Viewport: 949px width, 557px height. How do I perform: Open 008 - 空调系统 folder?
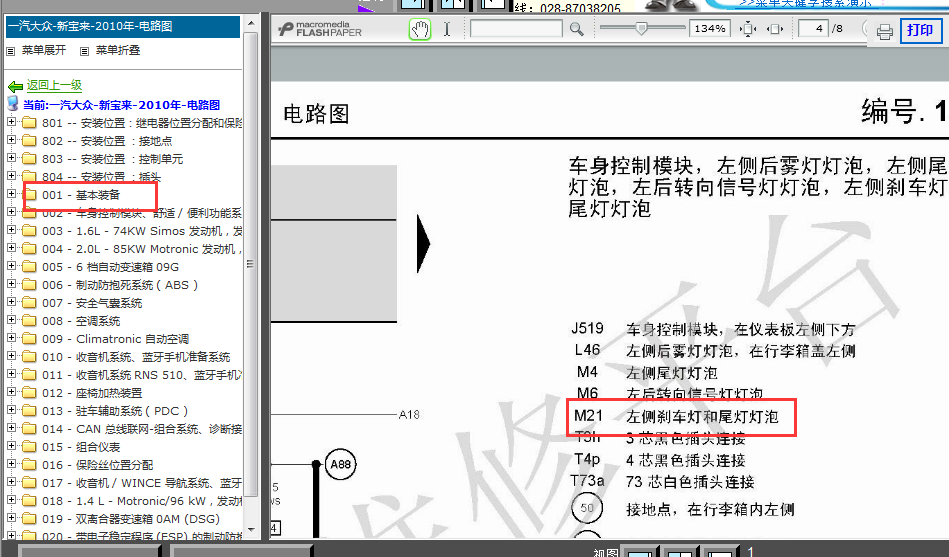(x=81, y=321)
